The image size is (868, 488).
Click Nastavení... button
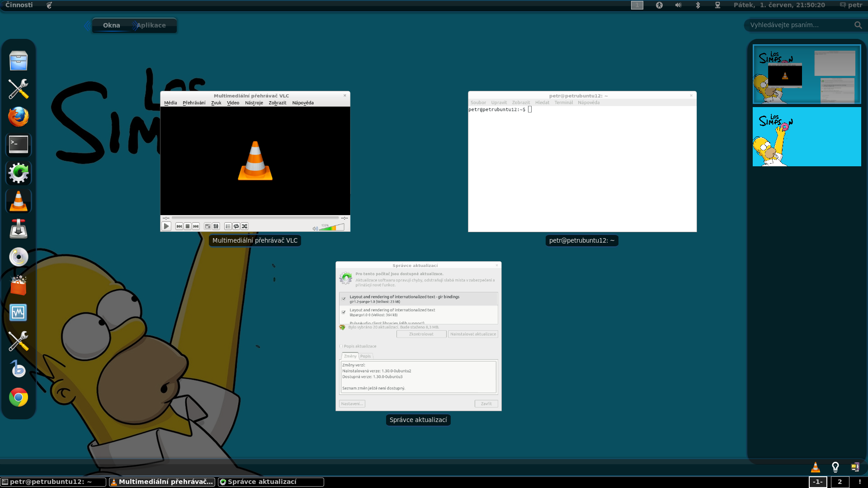pyautogui.click(x=352, y=404)
